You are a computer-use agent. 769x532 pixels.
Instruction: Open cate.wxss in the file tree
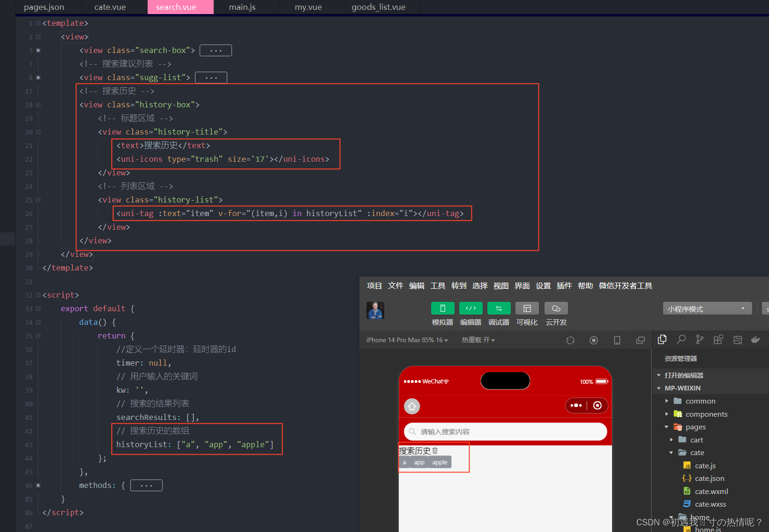pos(710,504)
